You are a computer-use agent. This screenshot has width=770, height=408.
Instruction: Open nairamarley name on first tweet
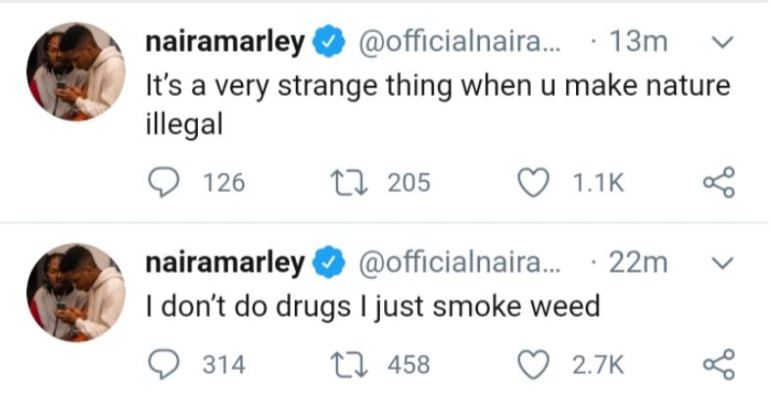tap(225, 43)
